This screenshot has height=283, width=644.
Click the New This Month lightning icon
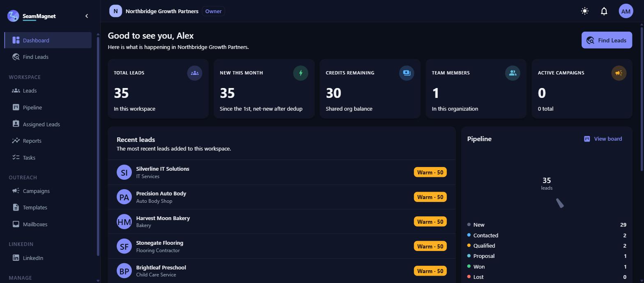(301, 73)
